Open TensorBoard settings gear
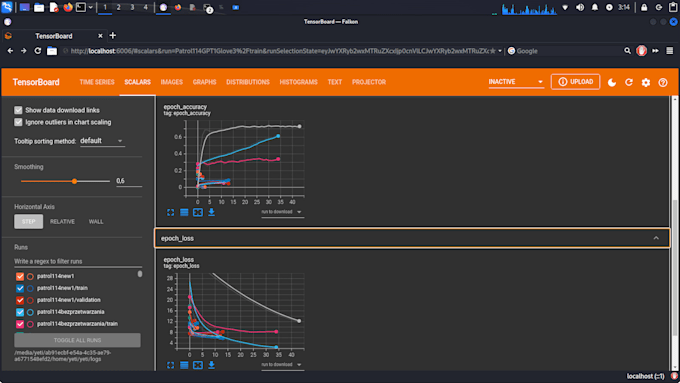This screenshot has width=680, height=383. [x=646, y=82]
